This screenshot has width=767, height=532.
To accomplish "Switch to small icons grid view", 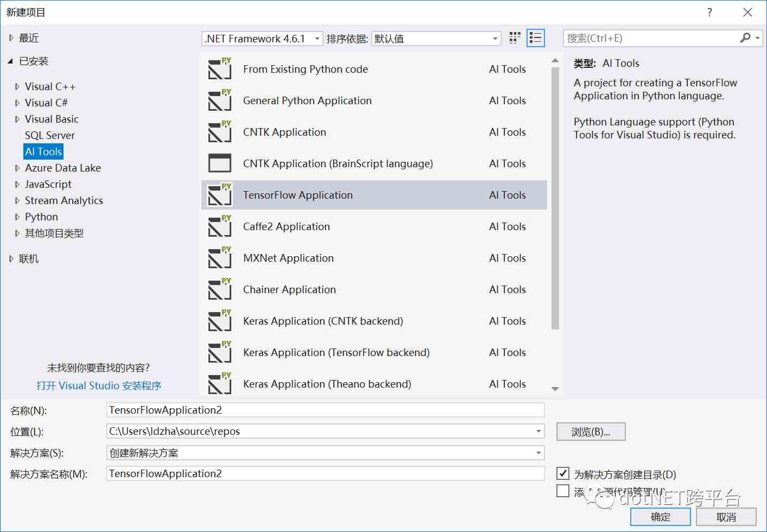I will 515,38.
